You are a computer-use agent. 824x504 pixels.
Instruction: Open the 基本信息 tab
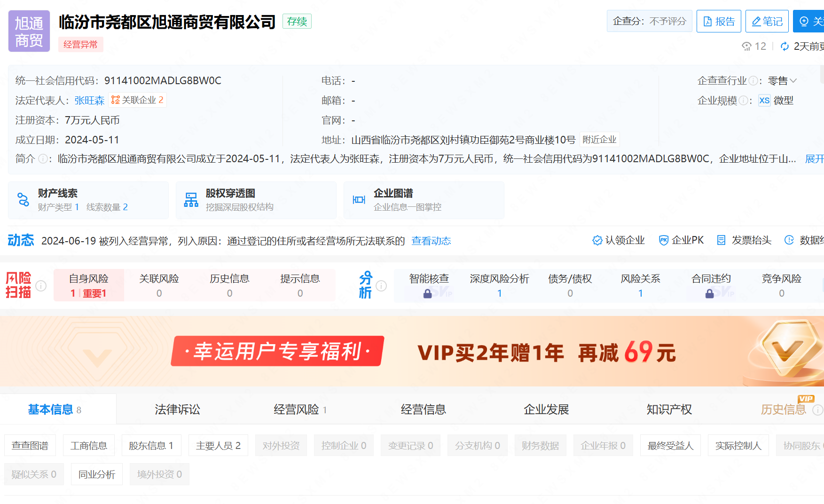click(x=55, y=409)
